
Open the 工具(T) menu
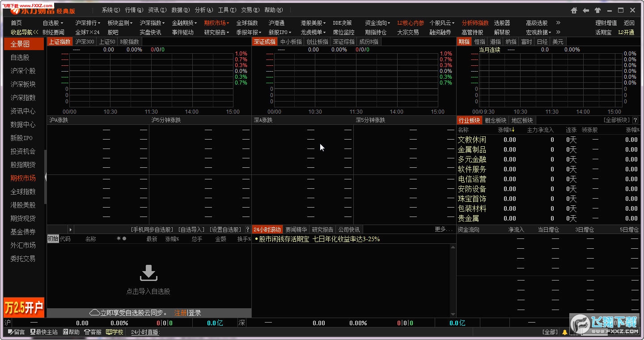pyautogui.click(x=227, y=10)
